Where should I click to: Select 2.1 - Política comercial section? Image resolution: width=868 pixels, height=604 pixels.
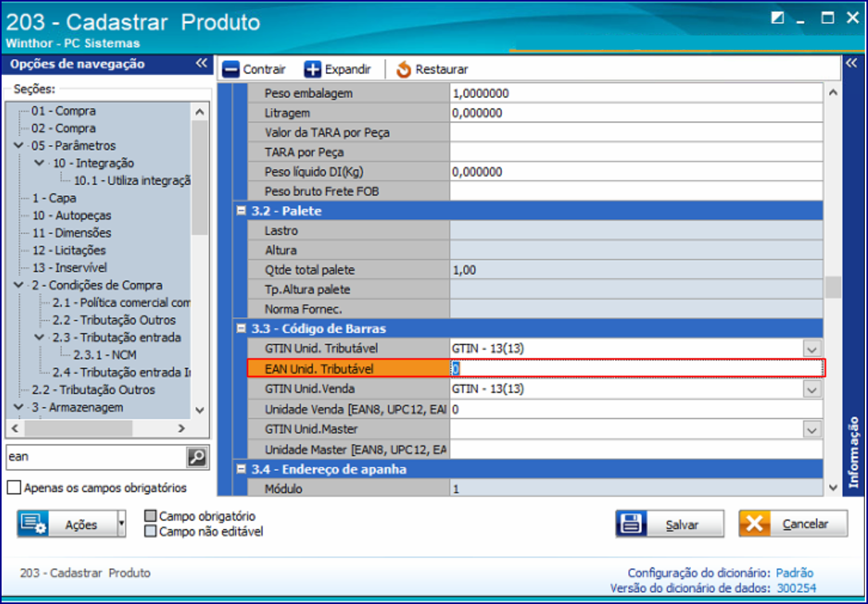(121, 302)
